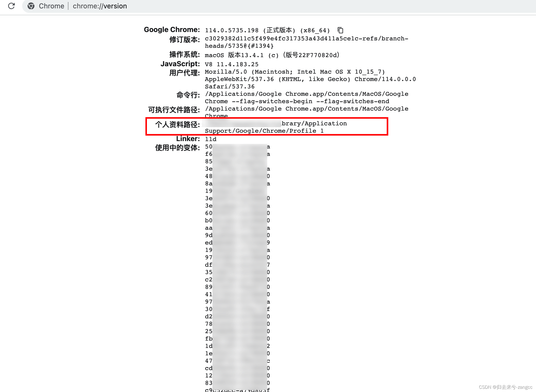Select version text 114.0.5735.198

(232, 30)
